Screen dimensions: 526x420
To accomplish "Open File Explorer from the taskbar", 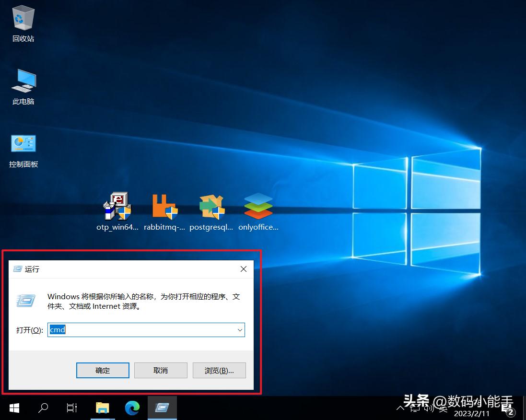I will 102,408.
